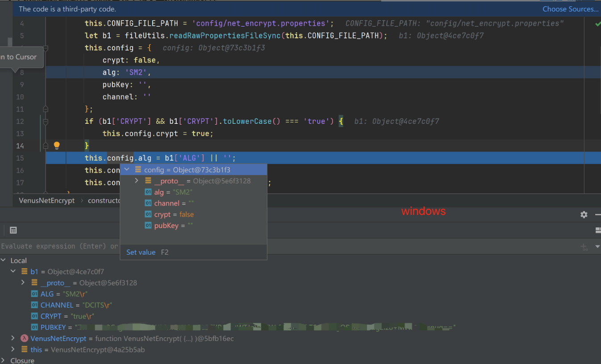601x364 pixels.
Task: Add expression to watches plus icon
Action: tap(584, 247)
